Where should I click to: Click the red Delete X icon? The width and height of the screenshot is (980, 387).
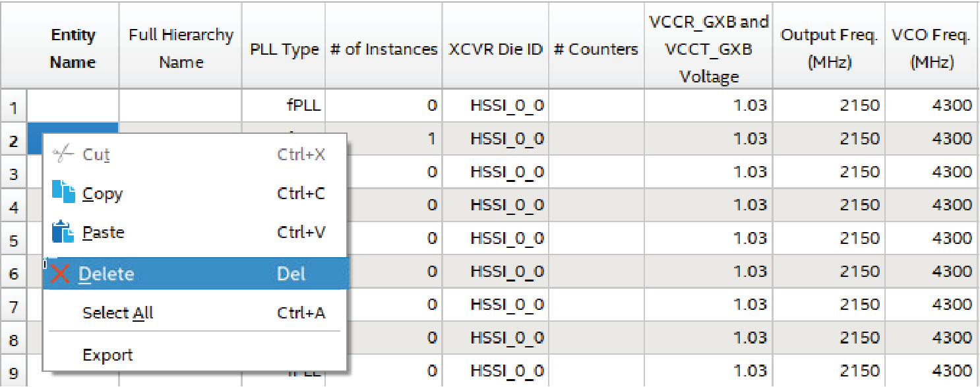coord(60,274)
